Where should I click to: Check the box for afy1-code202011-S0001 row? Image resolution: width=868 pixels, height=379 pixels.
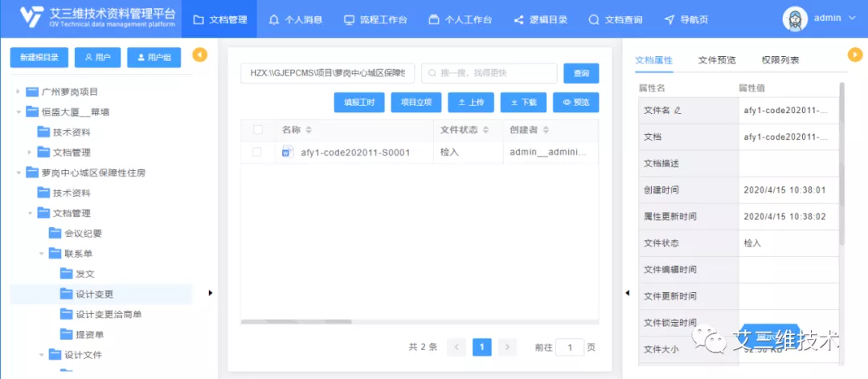[x=257, y=152]
